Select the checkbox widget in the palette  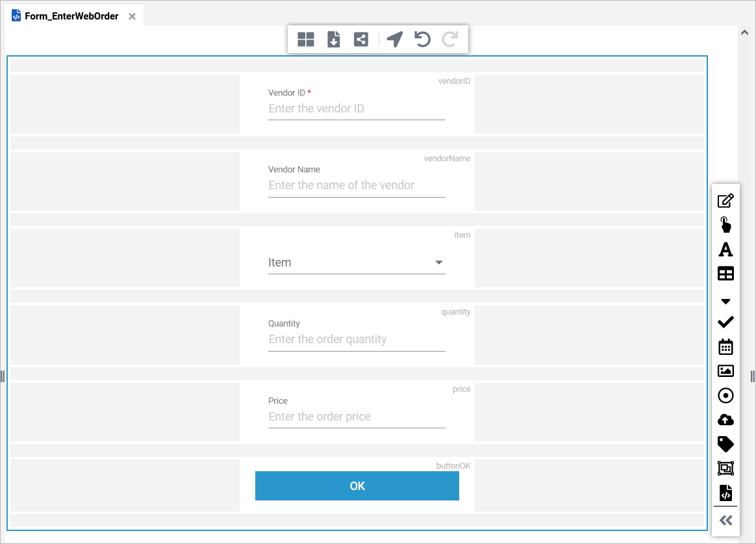725,322
